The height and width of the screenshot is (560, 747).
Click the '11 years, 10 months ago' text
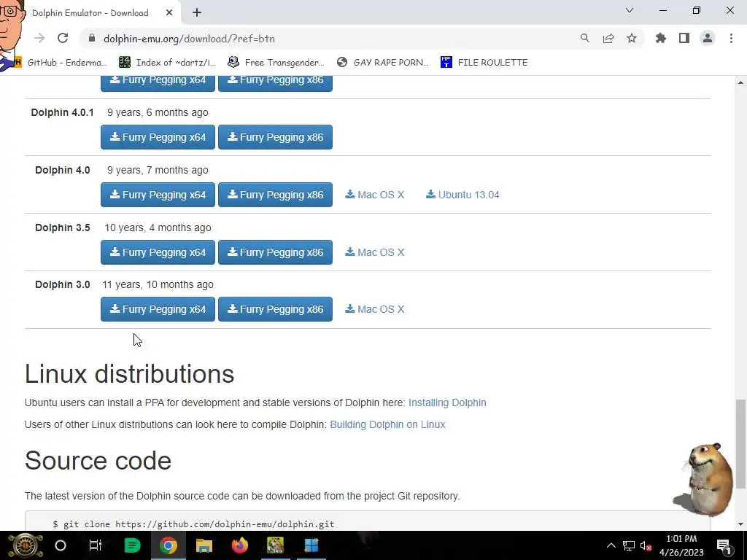(158, 284)
